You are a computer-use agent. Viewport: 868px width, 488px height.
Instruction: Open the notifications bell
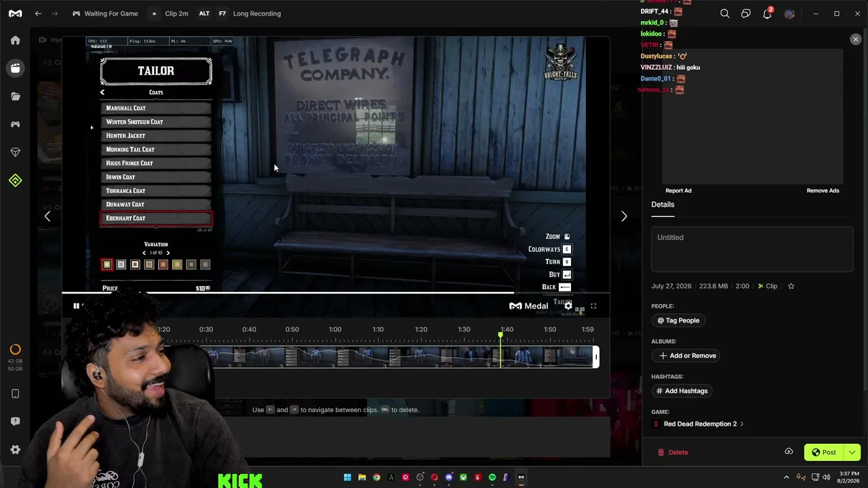point(767,14)
